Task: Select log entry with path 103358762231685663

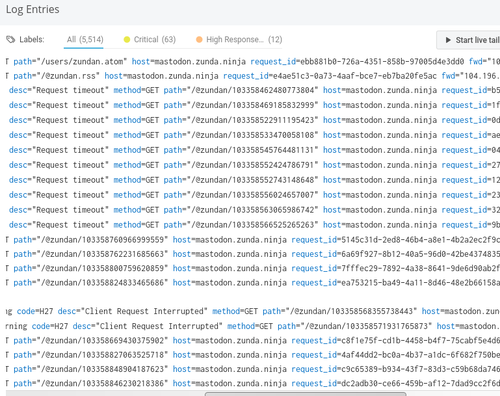Action: tap(253, 254)
